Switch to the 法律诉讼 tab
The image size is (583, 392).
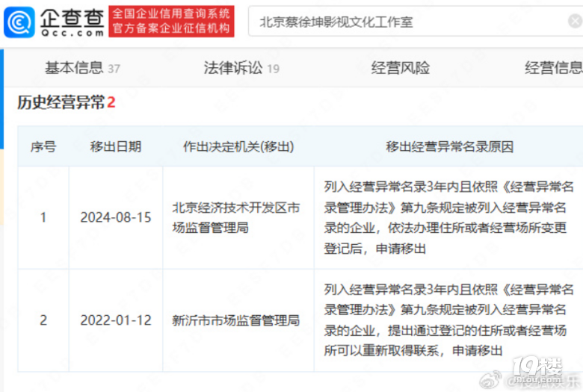(x=241, y=68)
